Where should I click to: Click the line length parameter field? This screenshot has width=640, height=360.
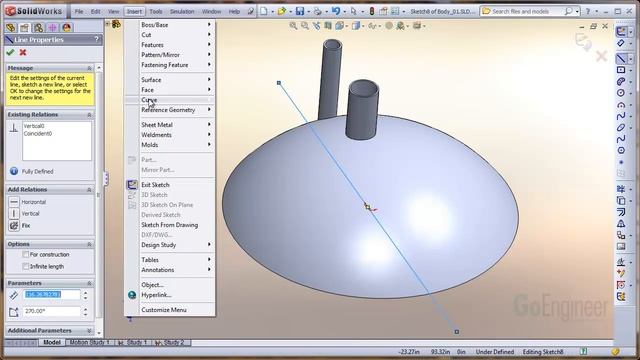(x=52, y=295)
